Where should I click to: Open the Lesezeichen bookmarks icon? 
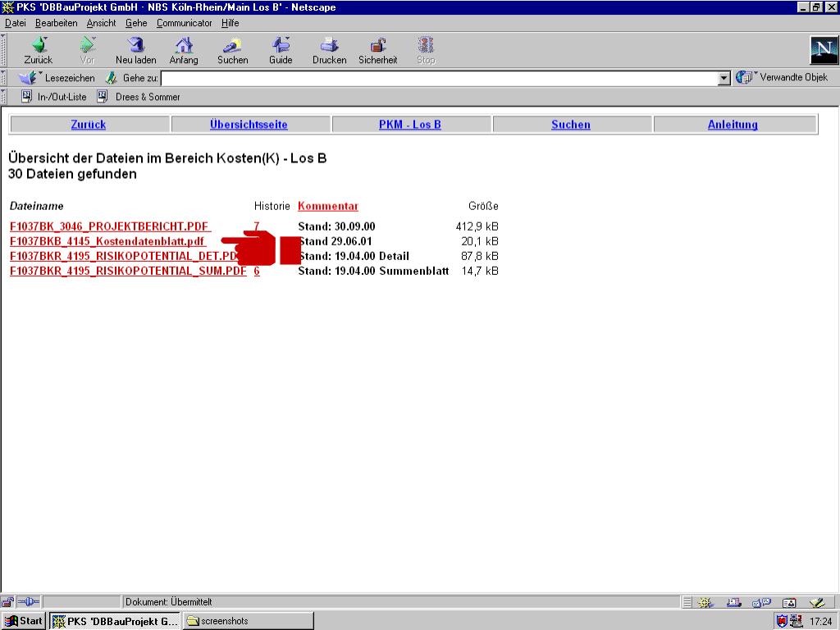pyautogui.click(x=28, y=78)
